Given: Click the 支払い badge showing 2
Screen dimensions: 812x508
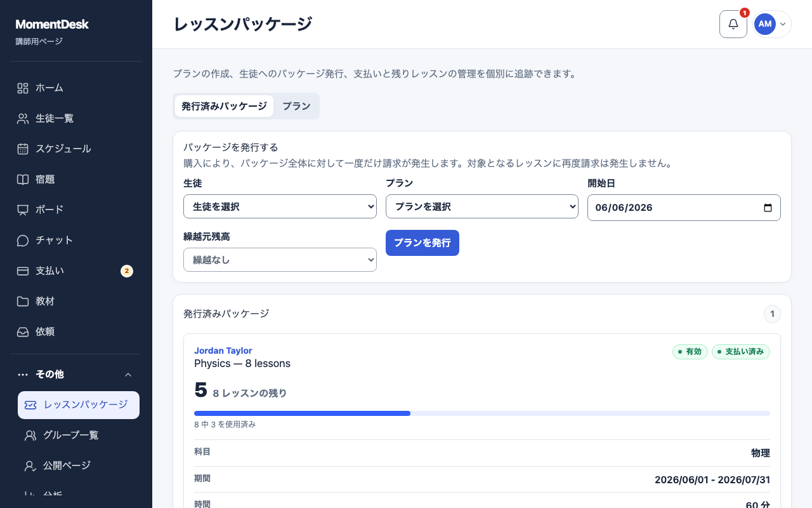Looking at the screenshot, I should point(127,271).
